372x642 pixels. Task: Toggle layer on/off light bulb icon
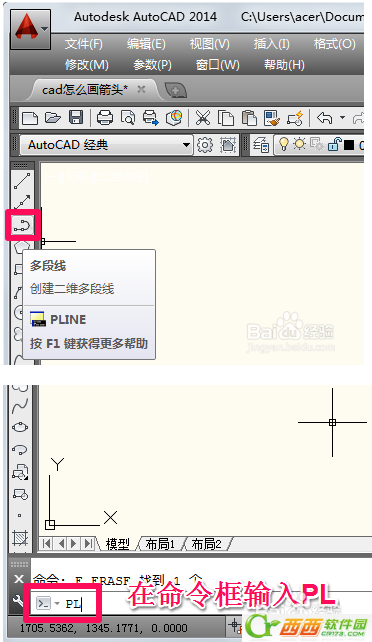(x=283, y=144)
